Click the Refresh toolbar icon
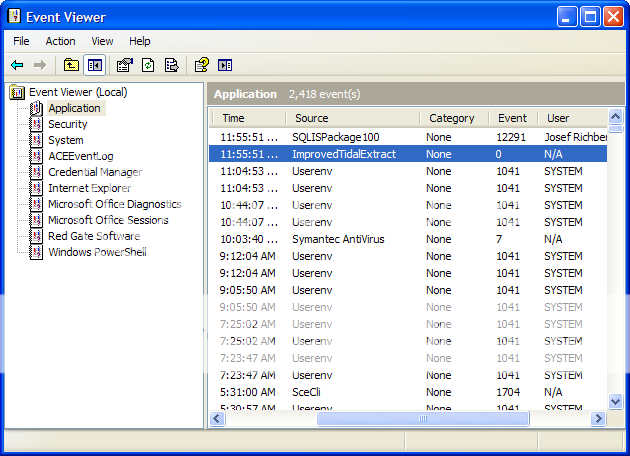This screenshot has height=456, width=630. click(148, 65)
